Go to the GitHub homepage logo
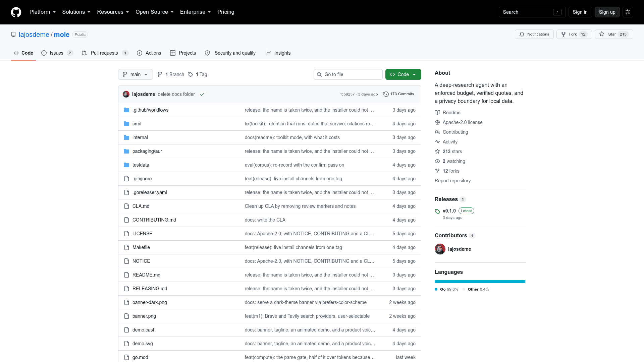Viewport: 644px width, 362px height. click(16, 12)
